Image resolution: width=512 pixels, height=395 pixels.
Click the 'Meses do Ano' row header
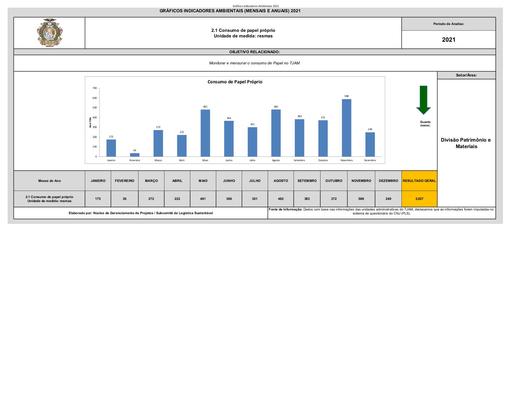click(x=49, y=181)
